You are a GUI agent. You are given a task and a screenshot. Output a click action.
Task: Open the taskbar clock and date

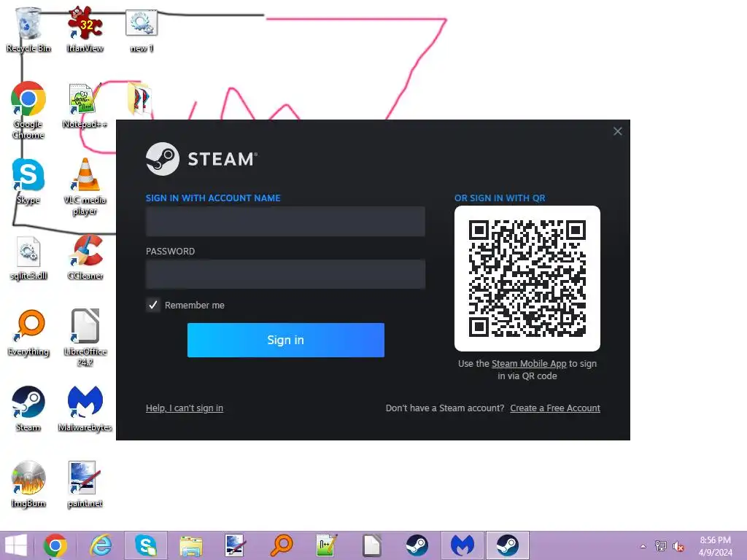[x=715, y=546]
